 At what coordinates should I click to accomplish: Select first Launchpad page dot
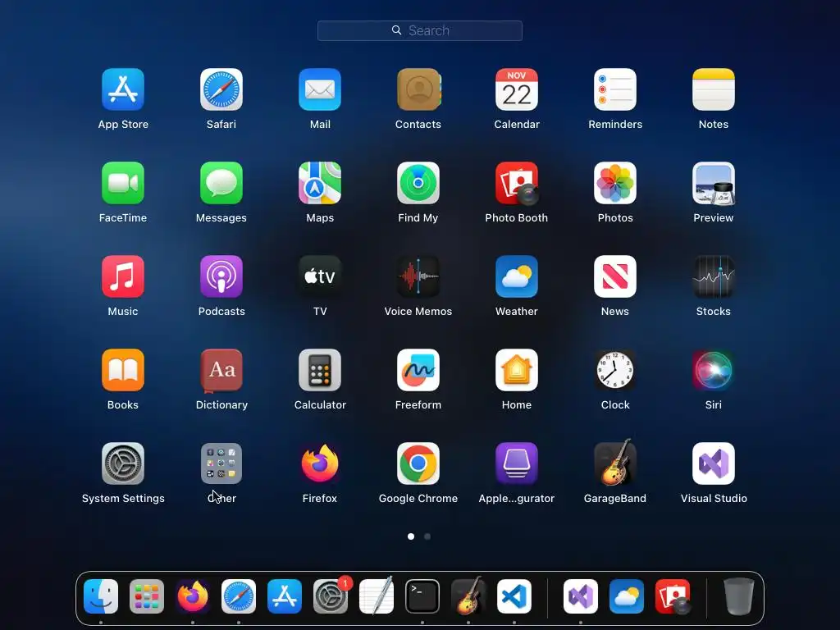411,536
